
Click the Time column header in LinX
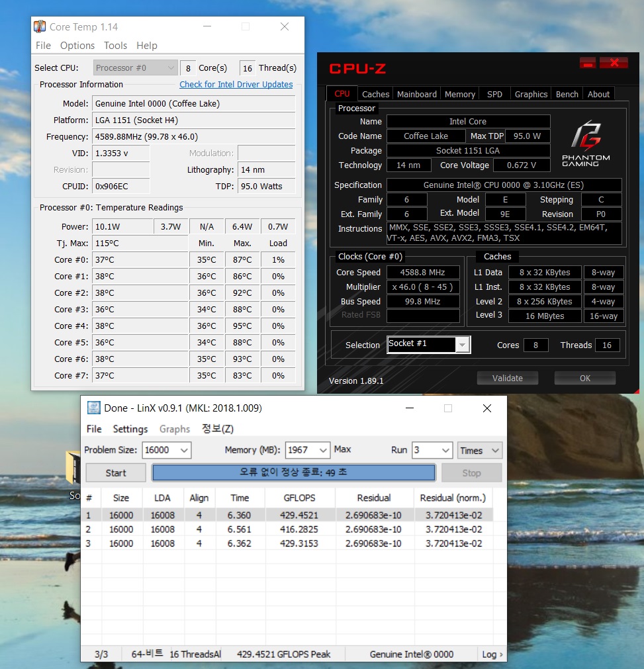(x=240, y=498)
